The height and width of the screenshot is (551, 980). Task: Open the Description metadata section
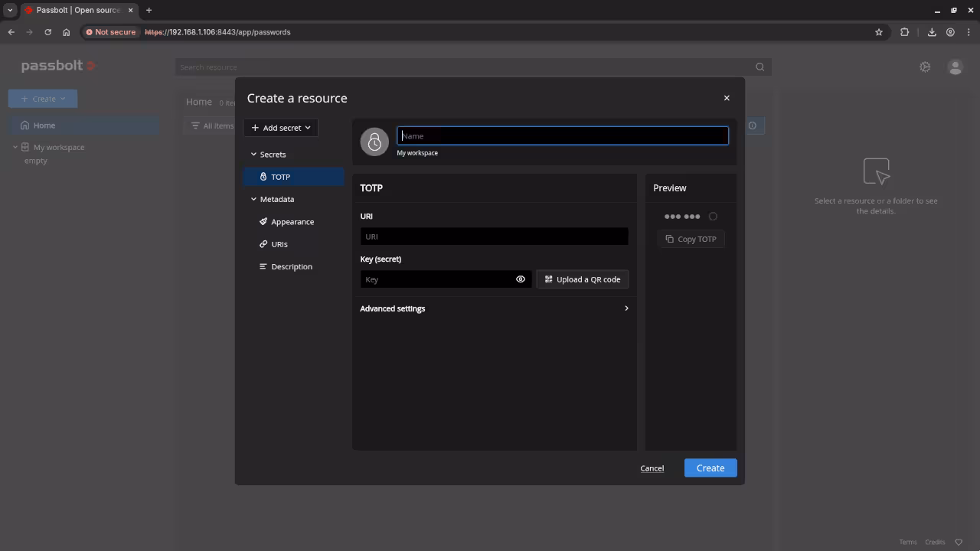tap(291, 266)
